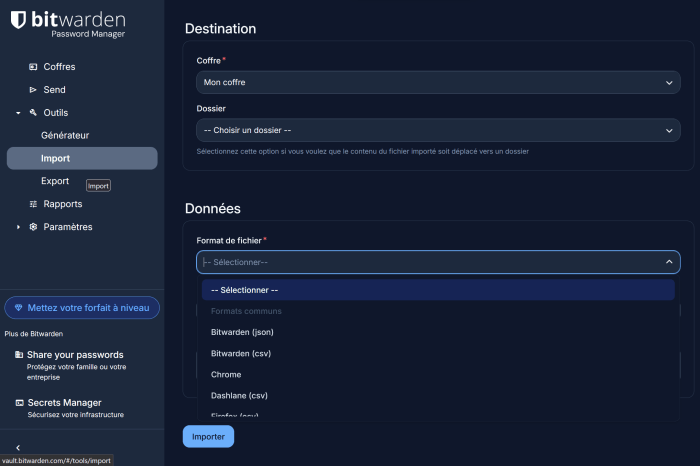The image size is (700, 466).
Task: Click the Données heading
Action: pos(212,208)
